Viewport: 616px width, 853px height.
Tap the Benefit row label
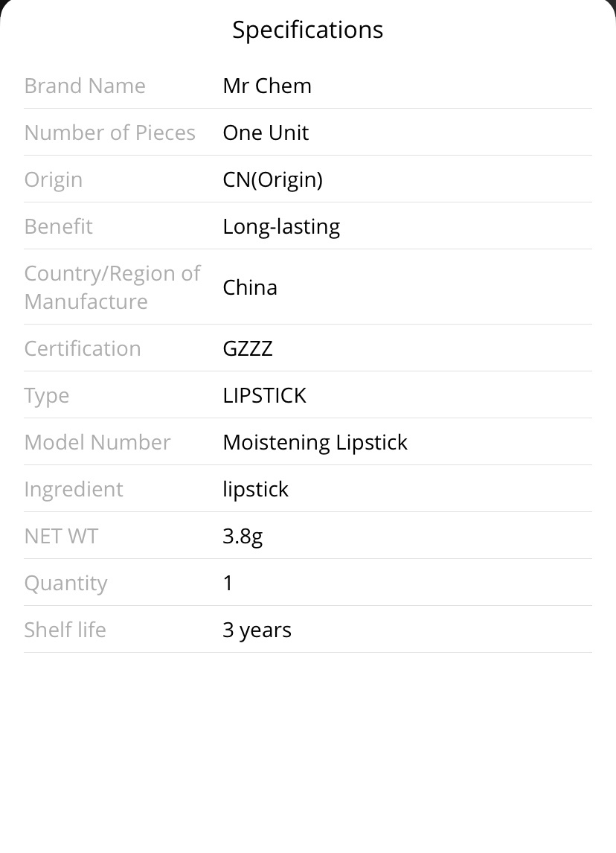(59, 226)
